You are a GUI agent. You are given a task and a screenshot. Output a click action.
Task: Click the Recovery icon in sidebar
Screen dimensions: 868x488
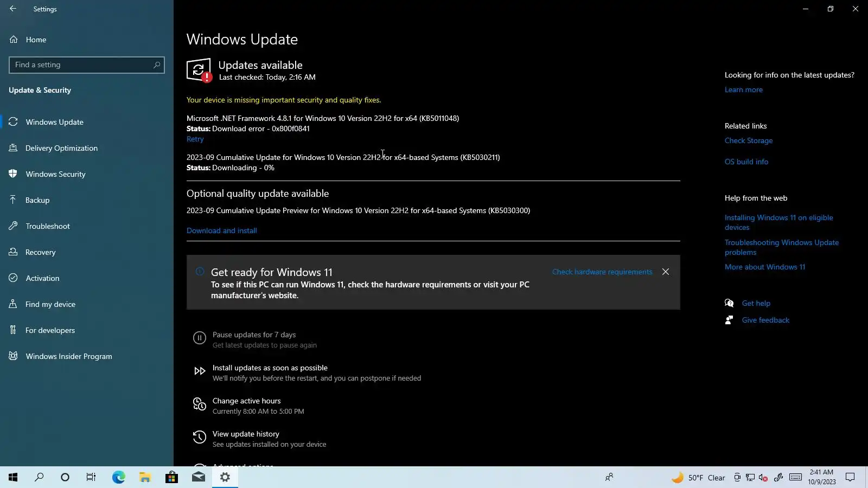point(13,252)
